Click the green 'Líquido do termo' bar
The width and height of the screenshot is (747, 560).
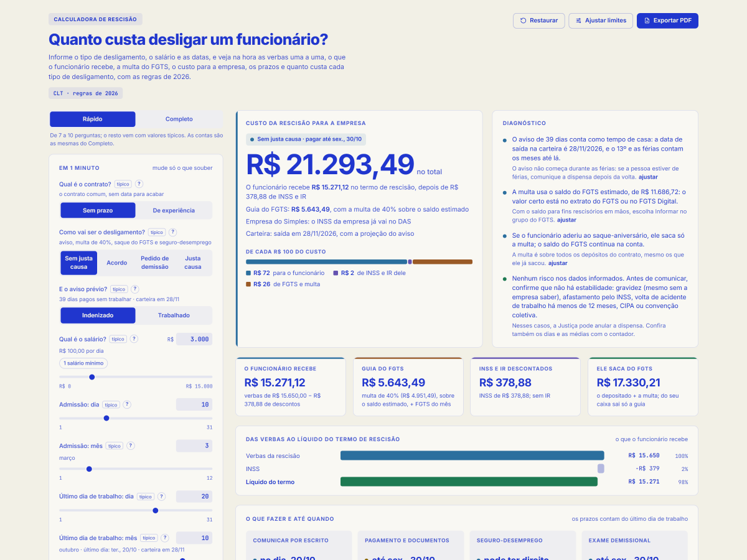(469, 482)
